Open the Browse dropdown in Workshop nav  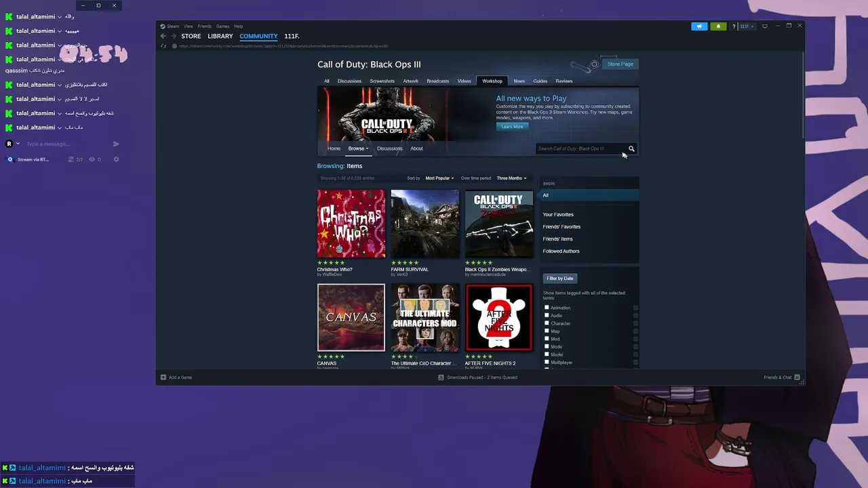[x=358, y=148]
